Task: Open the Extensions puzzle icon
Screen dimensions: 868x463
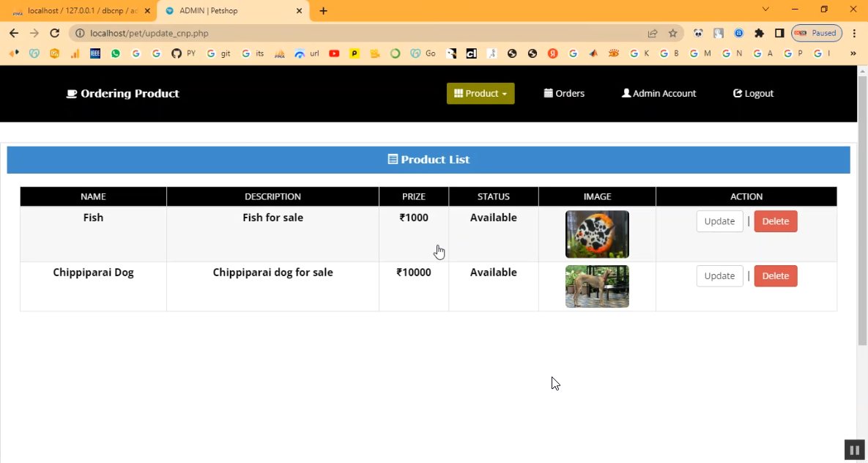Action: pos(759,33)
